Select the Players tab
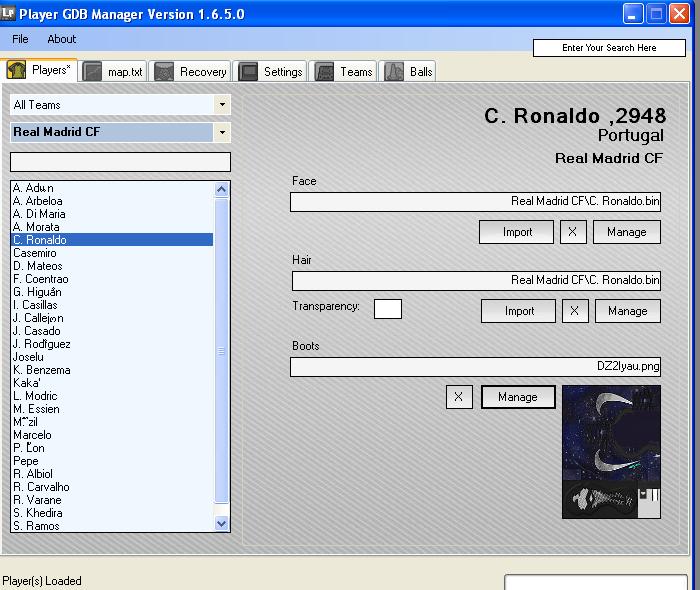Screen dimensions: 700x590 coord(39,70)
